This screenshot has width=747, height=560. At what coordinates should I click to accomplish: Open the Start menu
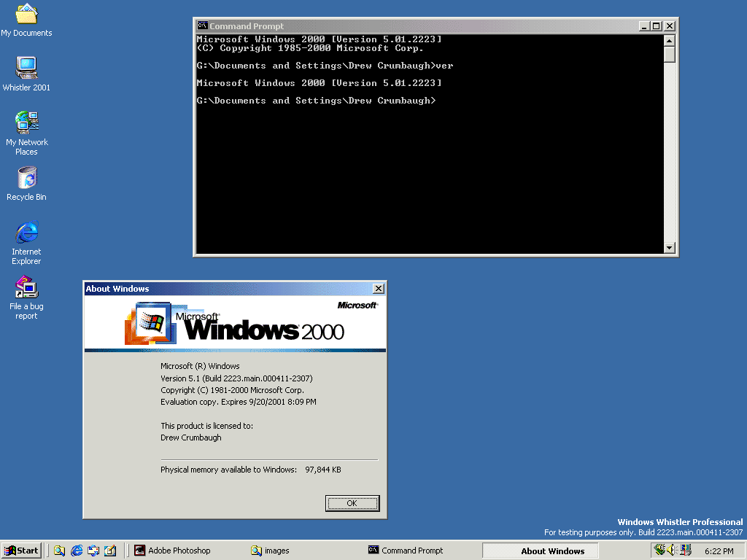[x=21, y=551]
